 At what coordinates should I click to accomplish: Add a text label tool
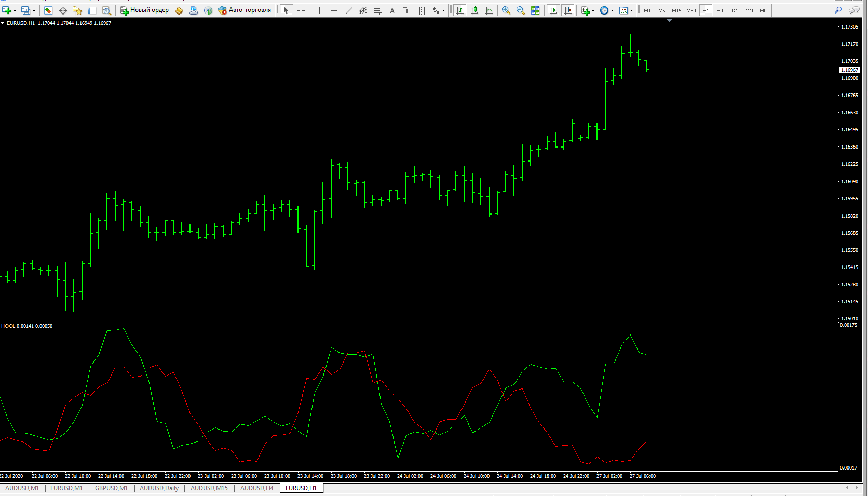click(392, 10)
